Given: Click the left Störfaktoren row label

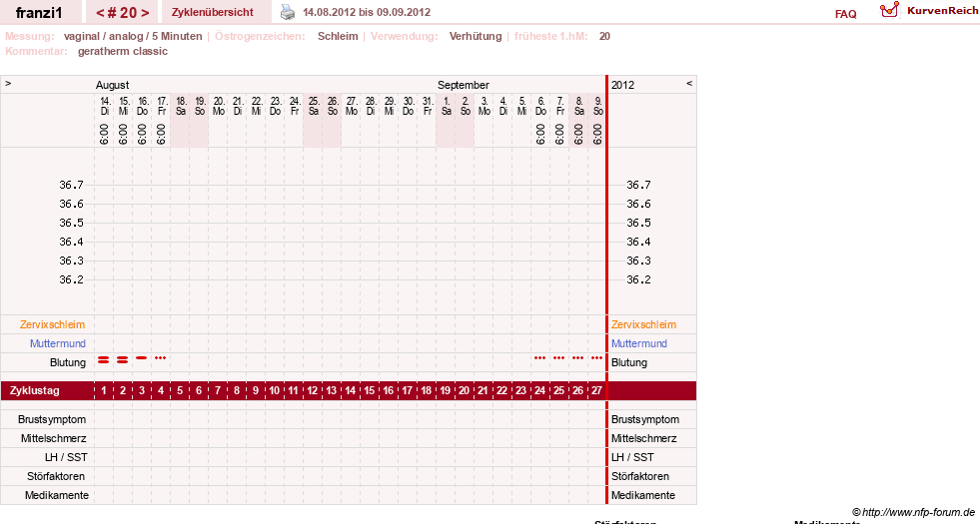Looking at the screenshot, I should 56,476.
